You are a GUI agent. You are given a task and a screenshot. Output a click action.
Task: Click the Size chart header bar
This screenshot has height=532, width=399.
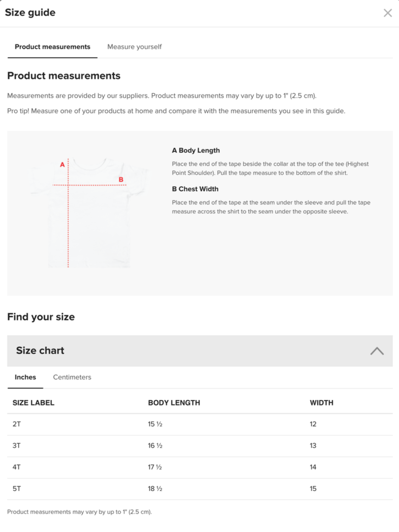point(200,351)
